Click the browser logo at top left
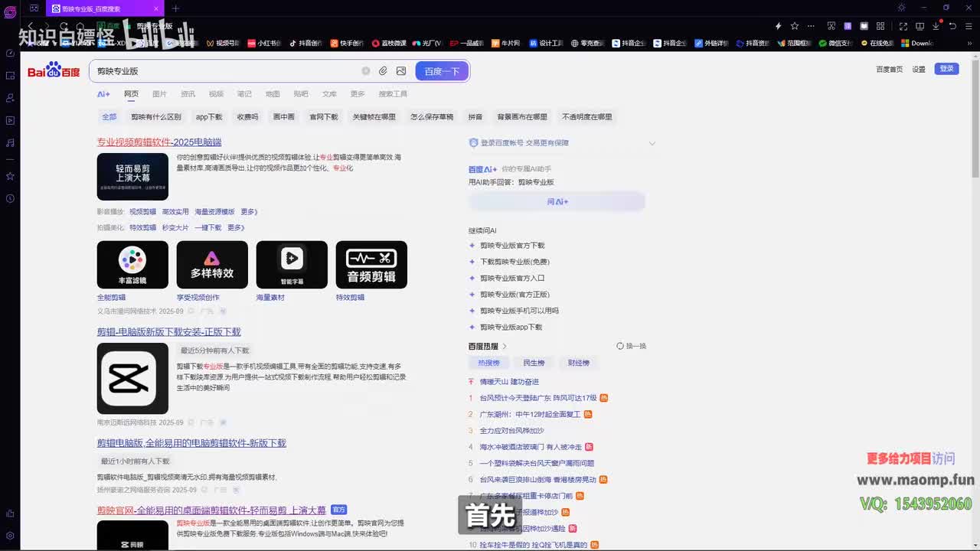This screenshot has width=980, height=551. (x=10, y=11)
